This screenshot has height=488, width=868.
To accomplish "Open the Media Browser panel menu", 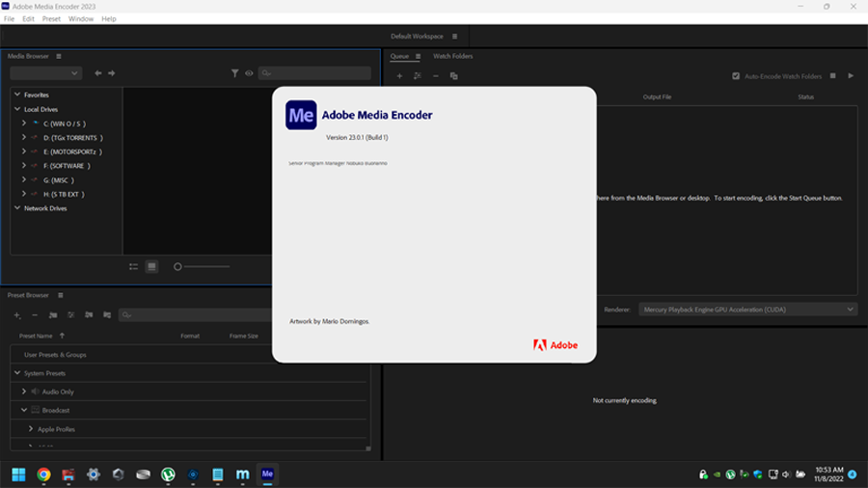I will click(59, 57).
